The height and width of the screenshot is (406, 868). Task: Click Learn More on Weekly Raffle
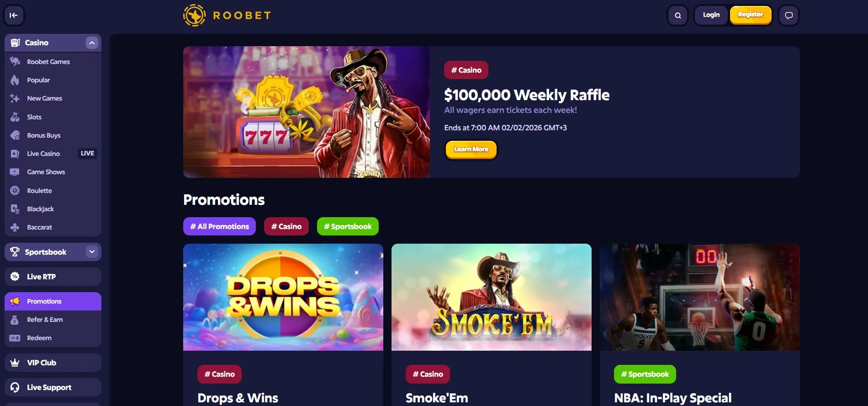[x=471, y=149]
